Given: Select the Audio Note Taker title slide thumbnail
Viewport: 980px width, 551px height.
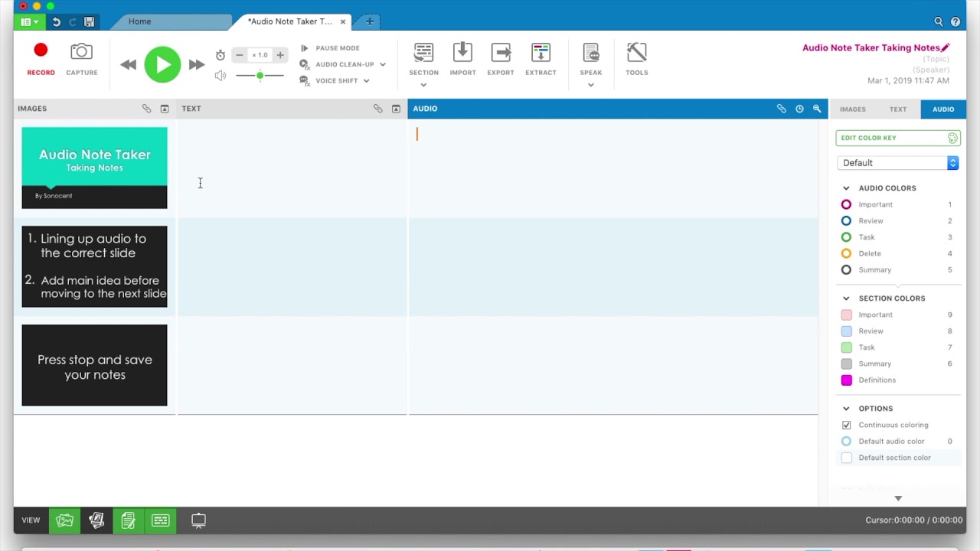Looking at the screenshot, I should tap(94, 168).
